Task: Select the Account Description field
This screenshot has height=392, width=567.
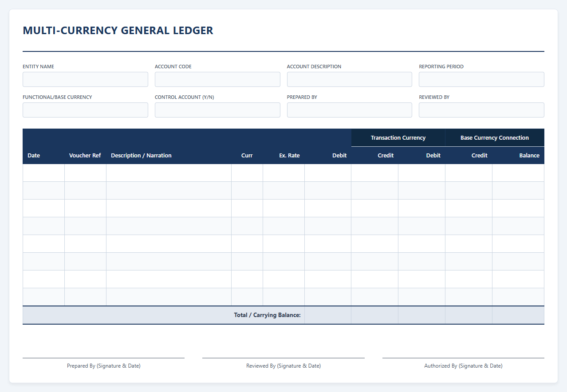Action: [x=350, y=79]
